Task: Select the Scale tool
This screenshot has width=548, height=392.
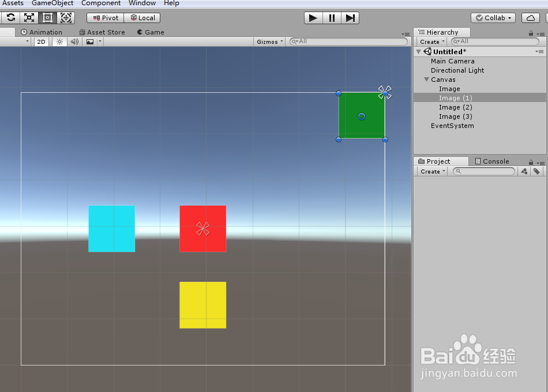Action: [x=29, y=17]
